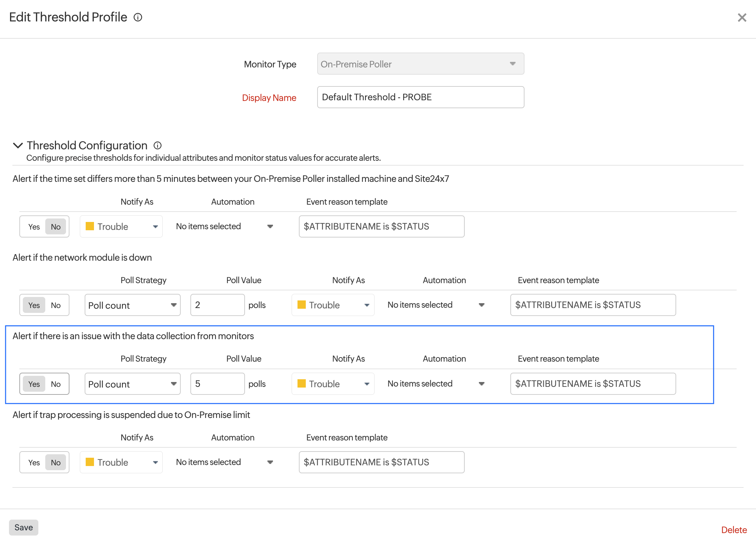Click info icon next to Threshold Configuration
The width and height of the screenshot is (756, 549).
(158, 146)
